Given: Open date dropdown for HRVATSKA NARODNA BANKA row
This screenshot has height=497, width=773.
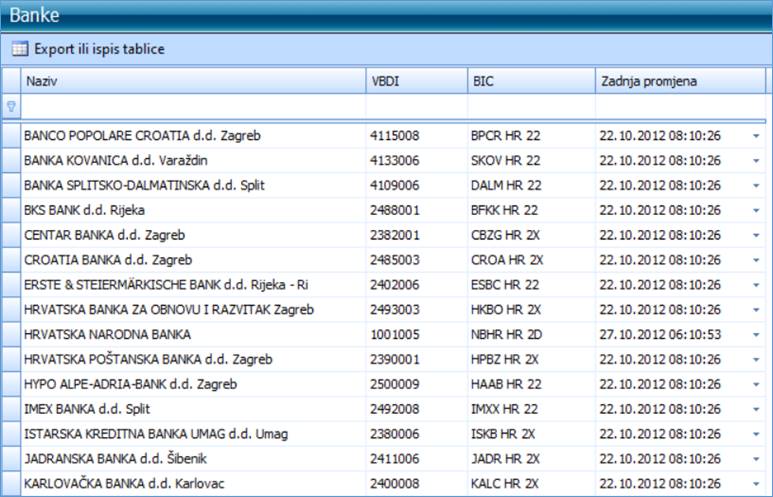Looking at the screenshot, I should click(756, 335).
